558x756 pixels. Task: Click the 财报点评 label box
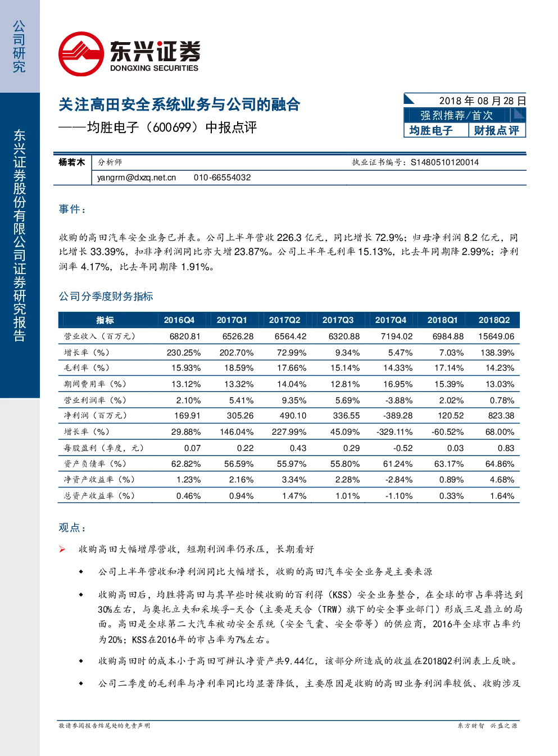click(x=497, y=130)
